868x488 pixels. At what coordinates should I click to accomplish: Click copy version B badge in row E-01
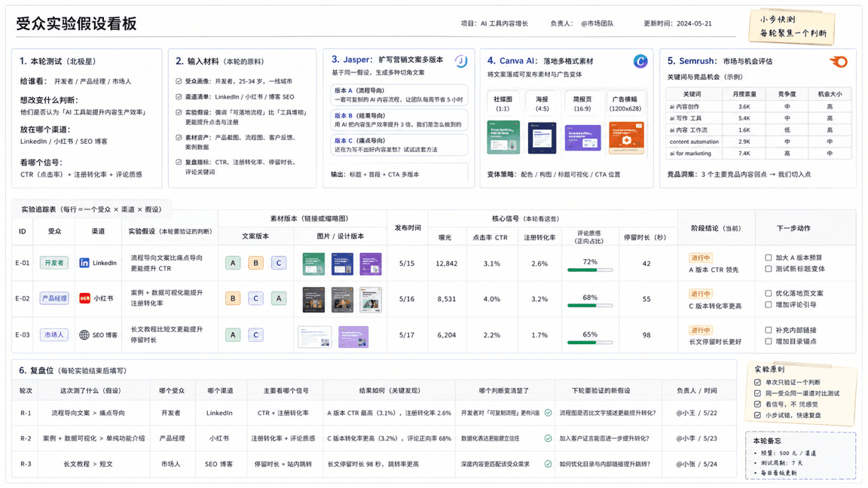pos(255,263)
